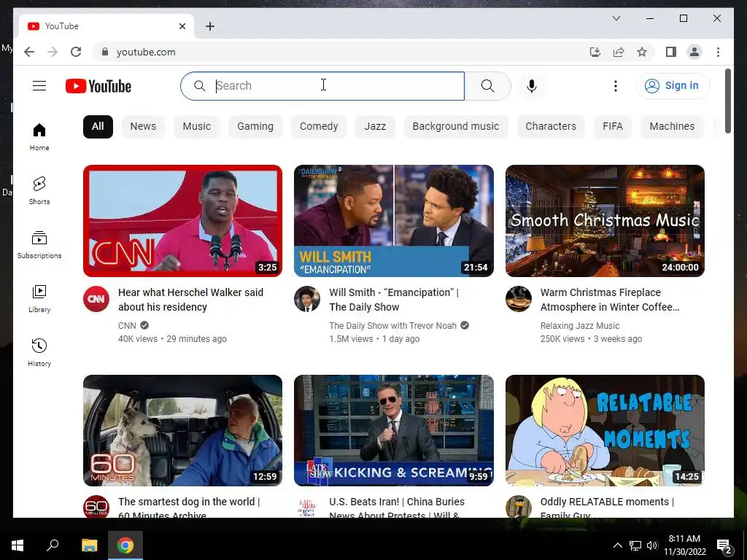Image resolution: width=747 pixels, height=560 pixels.
Task: Select the Machines filter chip
Action: (x=672, y=127)
